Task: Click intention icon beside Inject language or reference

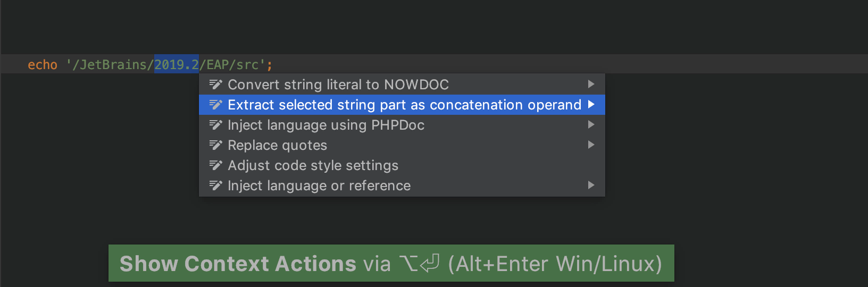Action: coord(215,185)
